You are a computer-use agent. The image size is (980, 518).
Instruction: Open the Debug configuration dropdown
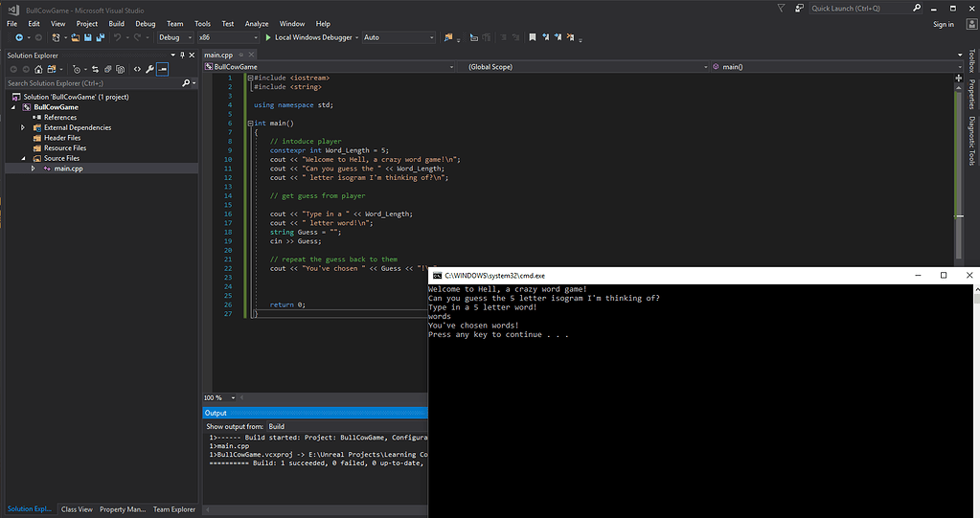click(174, 37)
